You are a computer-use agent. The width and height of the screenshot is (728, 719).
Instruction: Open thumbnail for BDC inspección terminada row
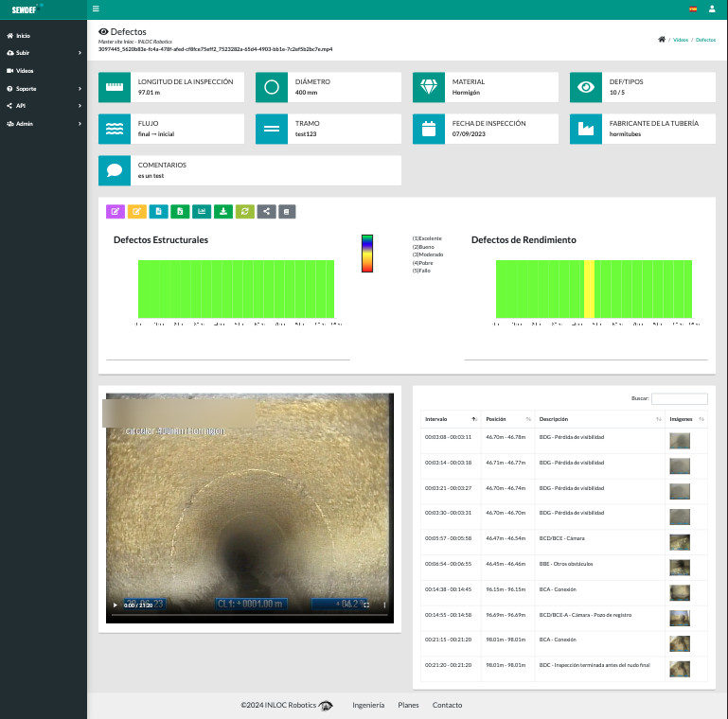[680, 669]
